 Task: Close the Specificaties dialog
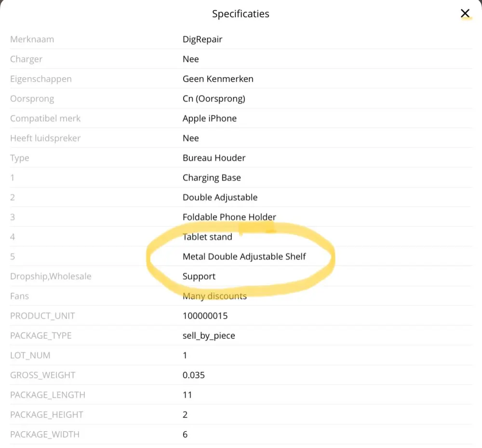tap(465, 13)
